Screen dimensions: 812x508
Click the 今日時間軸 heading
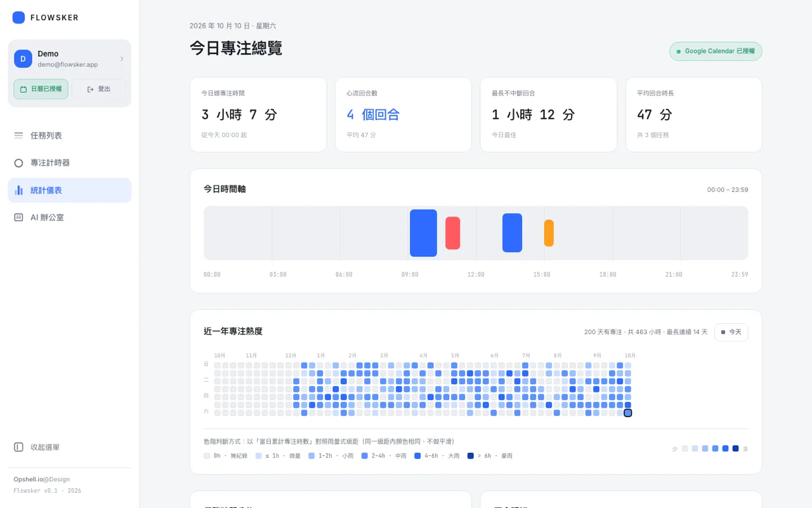click(225, 189)
